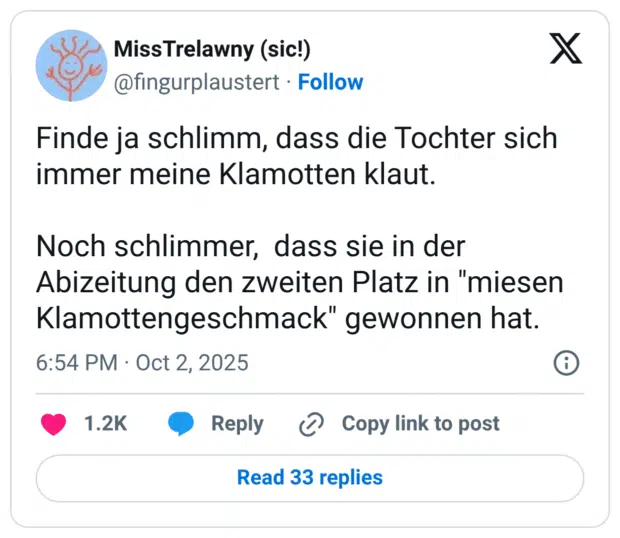Click the chain link icon
This screenshot has width=620, height=538.
tap(312, 424)
